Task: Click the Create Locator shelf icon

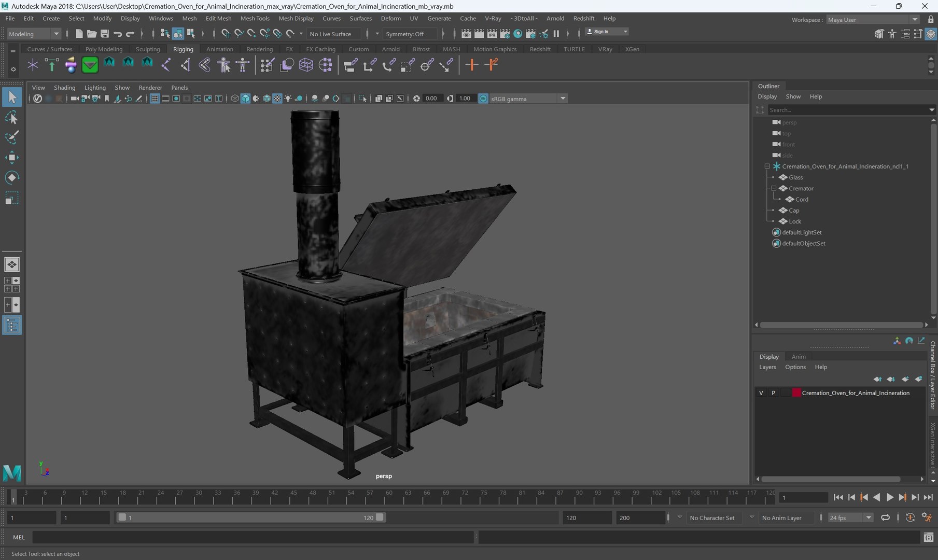Action: click(x=33, y=65)
